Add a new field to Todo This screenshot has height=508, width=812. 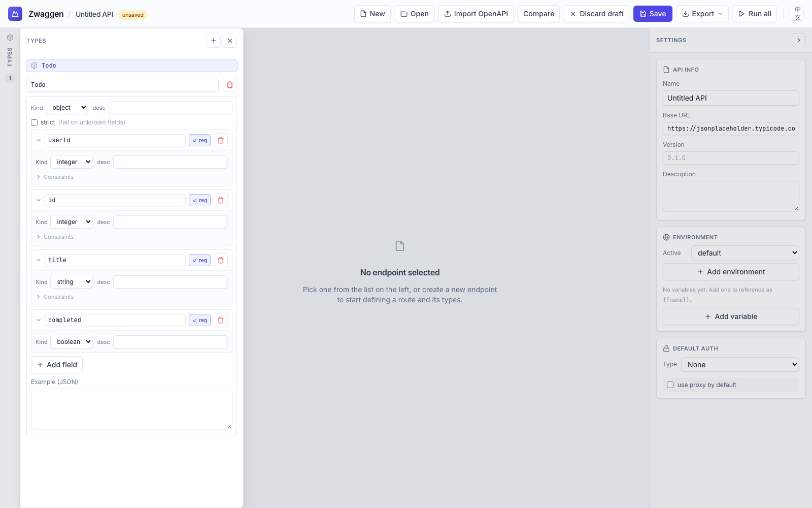(x=57, y=365)
